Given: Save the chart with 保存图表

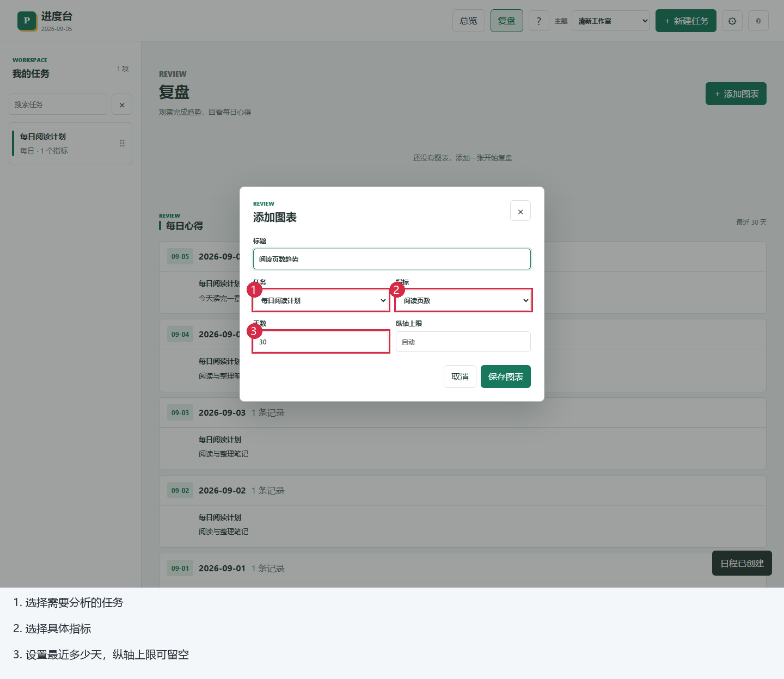Looking at the screenshot, I should [506, 376].
